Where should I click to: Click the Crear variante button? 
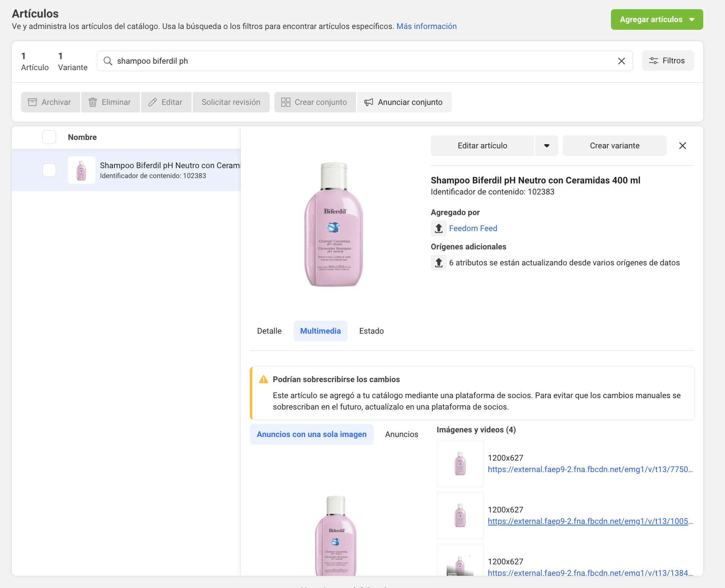(x=614, y=146)
